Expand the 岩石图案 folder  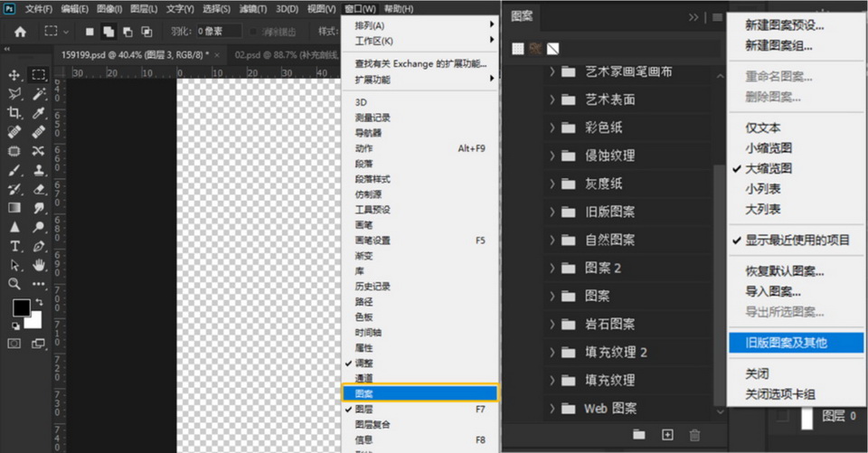coord(552,324)
